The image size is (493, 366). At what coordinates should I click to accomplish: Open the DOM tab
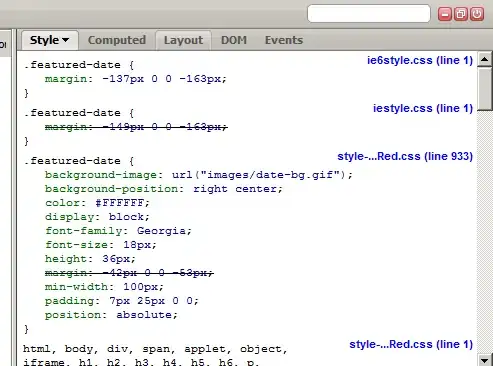(x=234, y=40)
